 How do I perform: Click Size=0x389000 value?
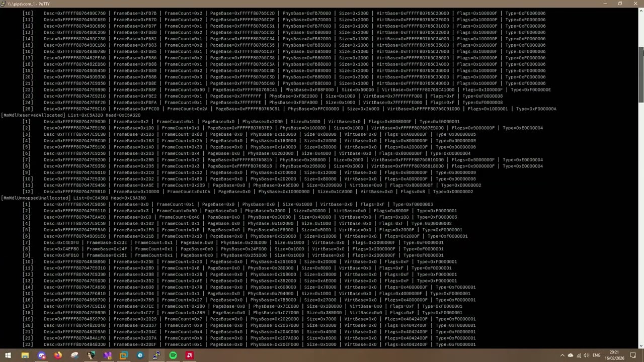[x=324, y=313]
